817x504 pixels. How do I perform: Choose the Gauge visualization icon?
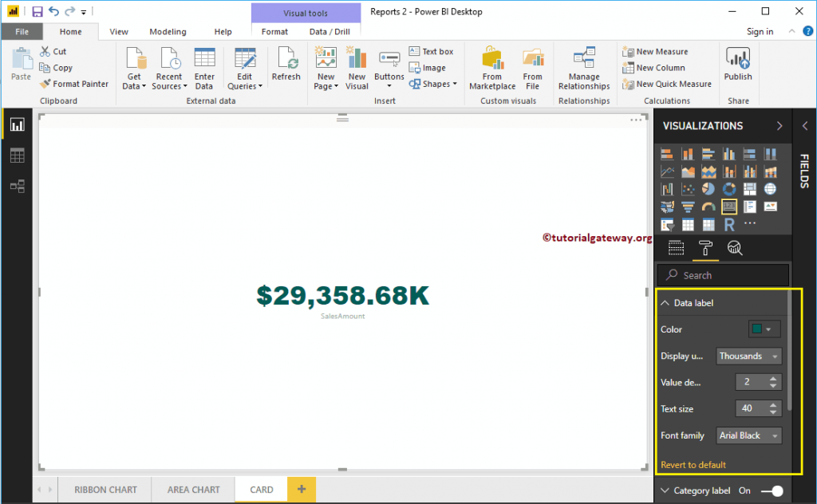coord(708,207)
